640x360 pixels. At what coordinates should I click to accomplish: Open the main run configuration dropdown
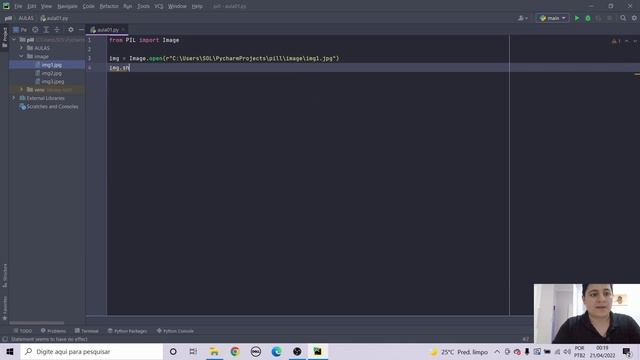(553, 18)
